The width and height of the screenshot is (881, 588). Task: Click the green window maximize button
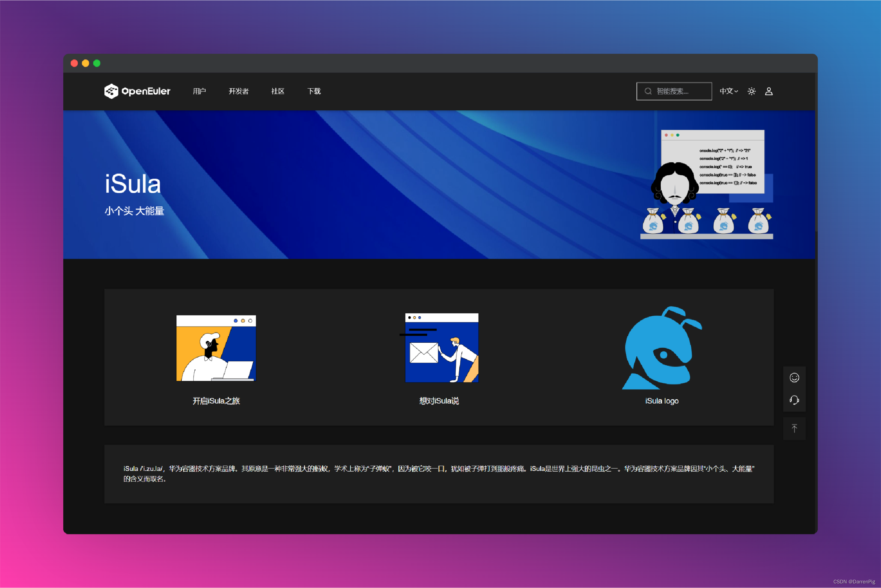point(97,63)
